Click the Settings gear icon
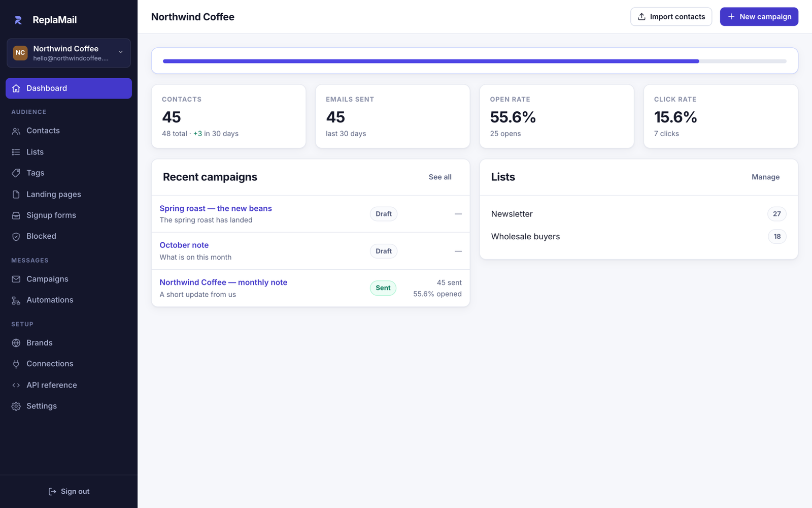This screenshot has width=812, height=508. point(16,406)
